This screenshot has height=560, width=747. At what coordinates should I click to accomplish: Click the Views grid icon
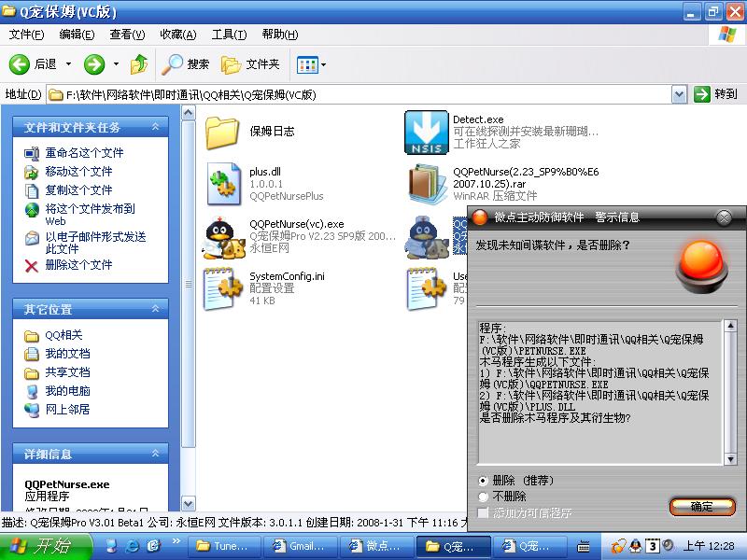307,64
